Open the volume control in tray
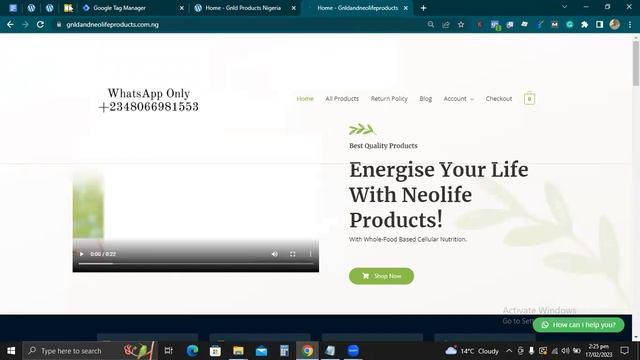Viewport: 640px width, 360px height. [x=565, y=351]
